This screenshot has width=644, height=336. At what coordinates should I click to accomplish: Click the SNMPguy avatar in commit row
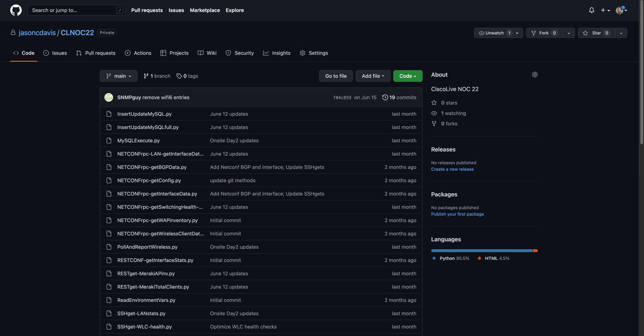[x=109, y=97]
